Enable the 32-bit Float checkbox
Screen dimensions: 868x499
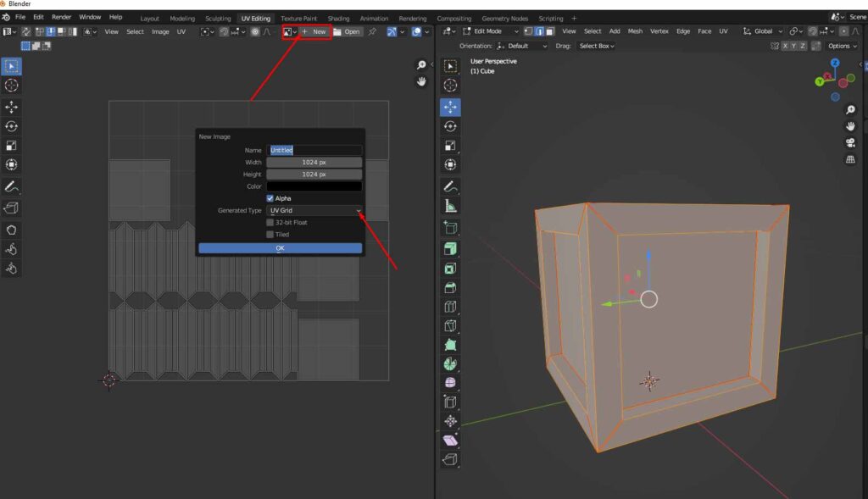pos(270,223)
